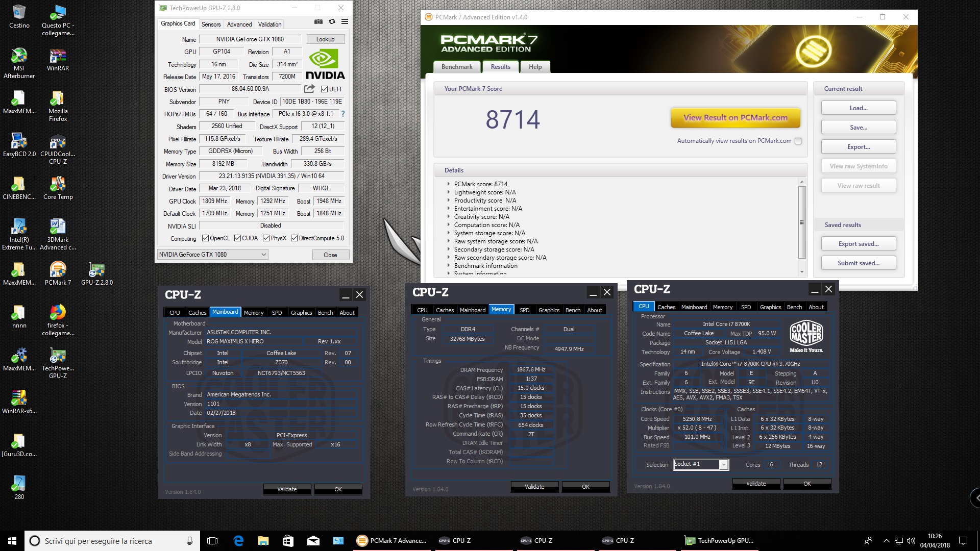The height and width of the screenshot is (551, 980).
Task: Select Caches tab in Memory CPU-Z window
Action: (445, 310)
